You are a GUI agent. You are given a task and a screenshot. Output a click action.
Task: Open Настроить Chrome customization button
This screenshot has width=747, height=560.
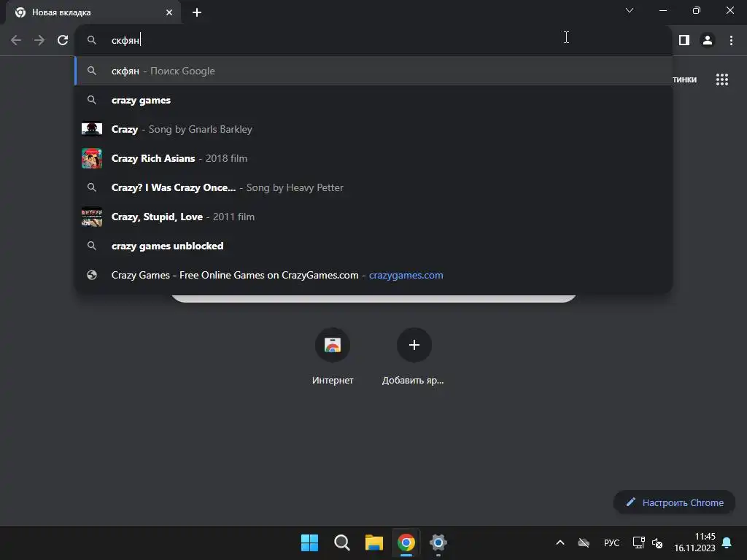click(674, 502)
